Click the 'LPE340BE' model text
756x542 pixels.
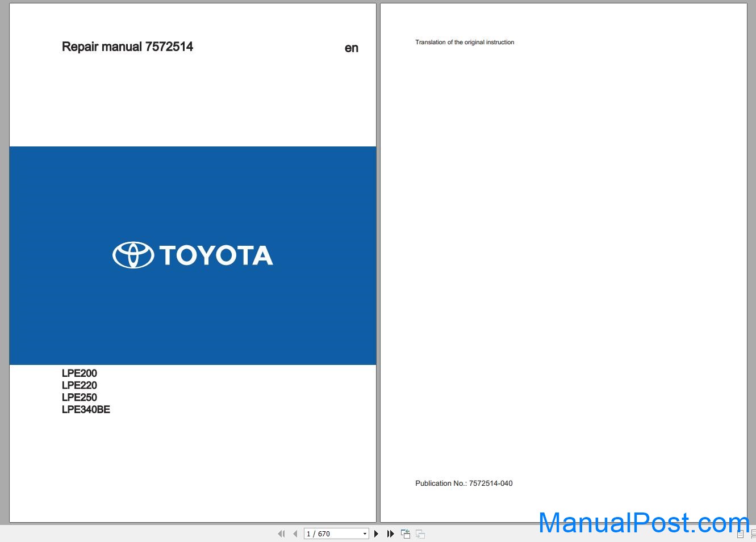(86, 410)
